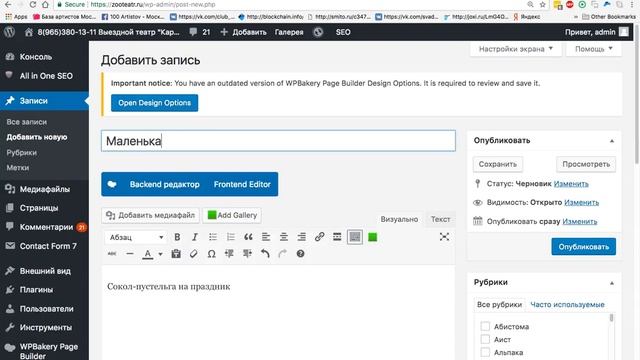The width and height of the screenshot is (640, 360).
Task: Insert a horizontal line
Action: pos(130,254)
